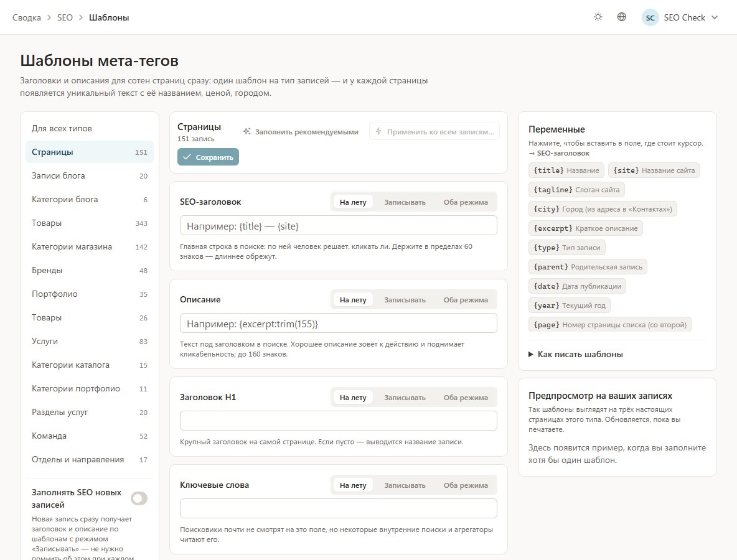Open «Записи блога» templates
737x560 pixels.
(x=89, y=175)
